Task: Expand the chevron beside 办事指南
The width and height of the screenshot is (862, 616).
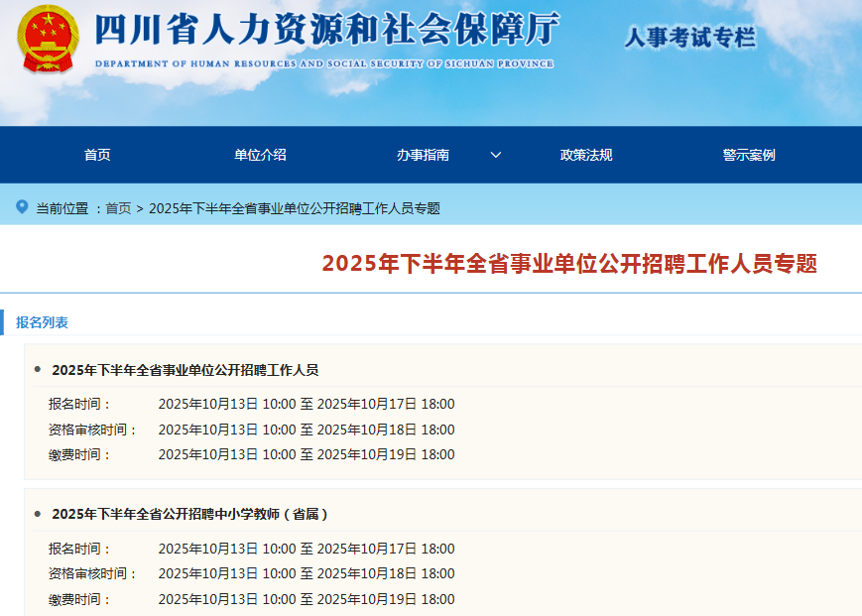Action: pyautogui.click(x=496, y=155)
